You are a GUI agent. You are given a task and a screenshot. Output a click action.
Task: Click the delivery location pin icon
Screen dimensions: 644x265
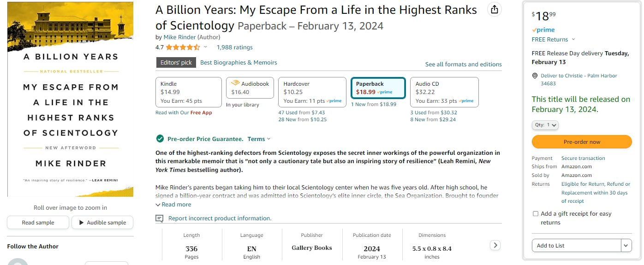pyautogui.click(x=535, y=76)
